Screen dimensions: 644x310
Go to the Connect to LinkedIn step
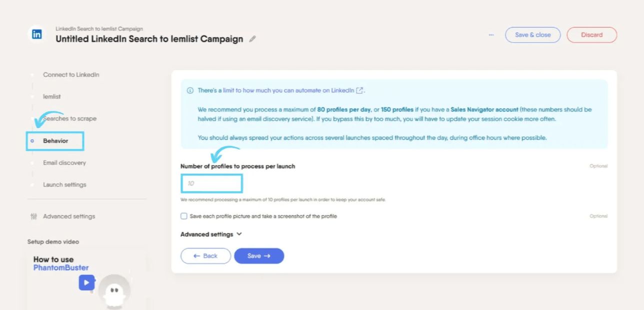[x=71, y=75]
